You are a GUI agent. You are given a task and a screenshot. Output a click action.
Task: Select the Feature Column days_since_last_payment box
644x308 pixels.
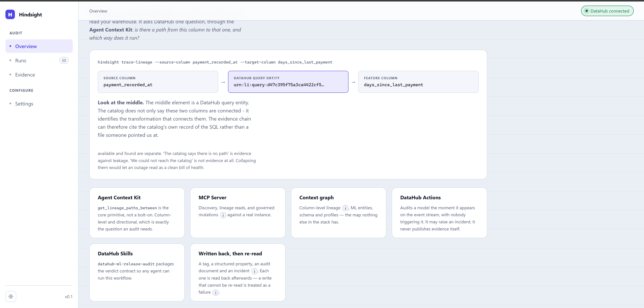point(418,82)
